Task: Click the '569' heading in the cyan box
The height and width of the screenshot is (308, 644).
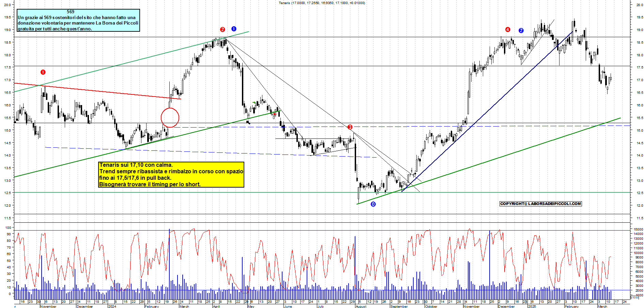Action: point(71,12)
